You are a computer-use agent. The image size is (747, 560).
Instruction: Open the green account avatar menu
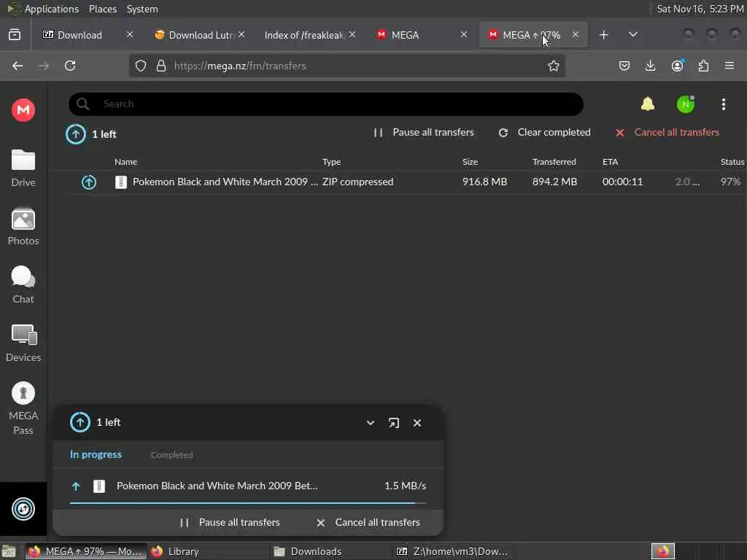click(x=686, y=104)
